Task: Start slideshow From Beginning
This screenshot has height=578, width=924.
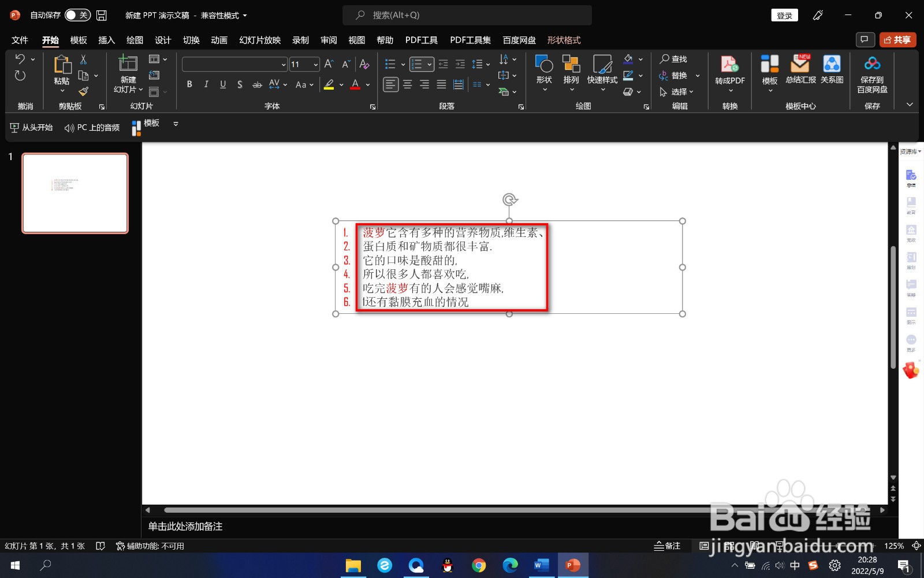Action: pos(31,127)
